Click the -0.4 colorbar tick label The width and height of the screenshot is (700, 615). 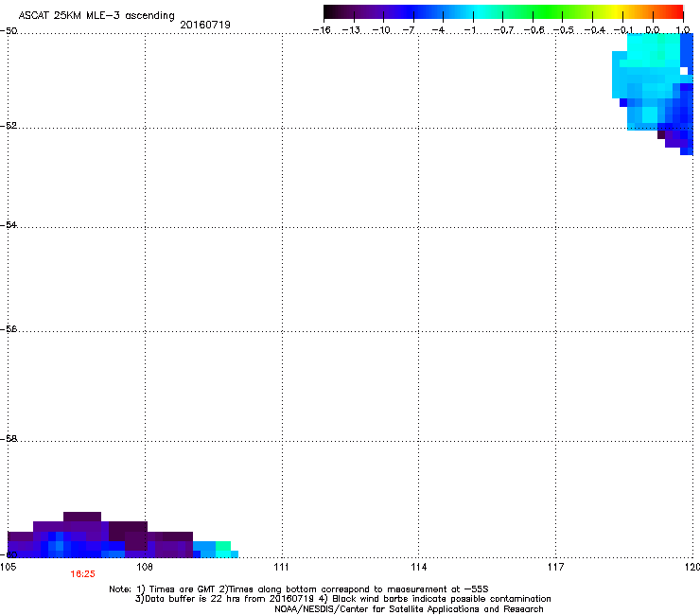tap(595, 30)
